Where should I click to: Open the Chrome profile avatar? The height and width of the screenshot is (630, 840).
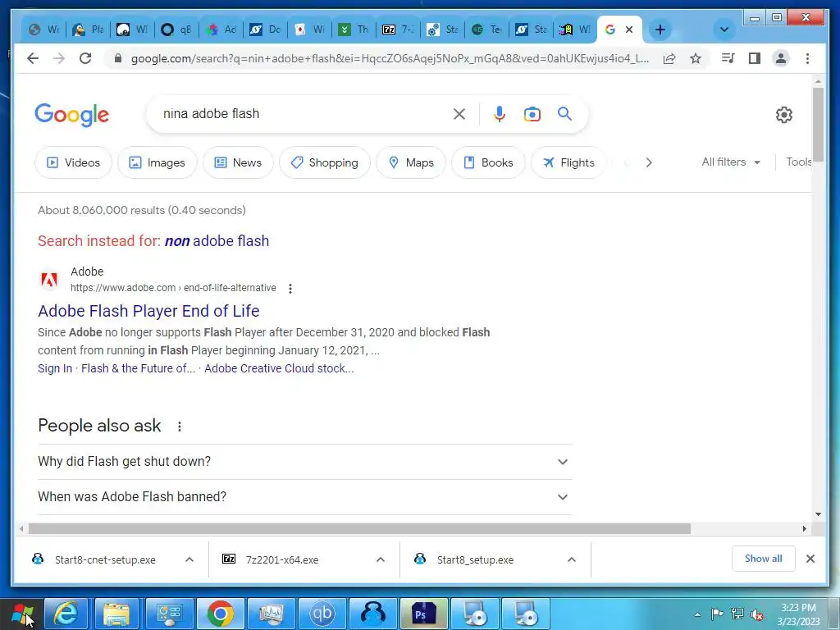click(781, 58)
